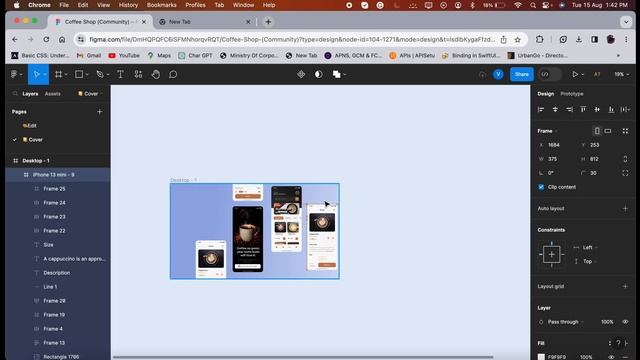Screen dimensions: 640x360
Task: Click the independent corners icon
Action: 625,173
